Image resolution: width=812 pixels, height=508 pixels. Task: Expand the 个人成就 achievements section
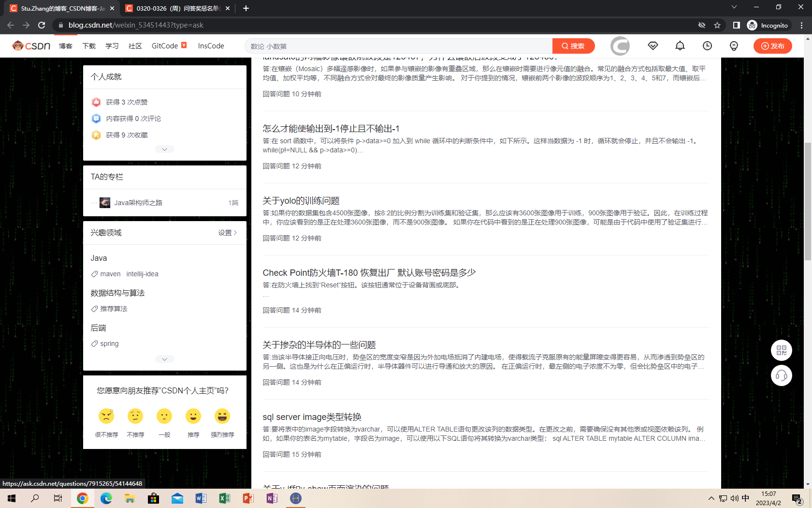pos(165,149)
